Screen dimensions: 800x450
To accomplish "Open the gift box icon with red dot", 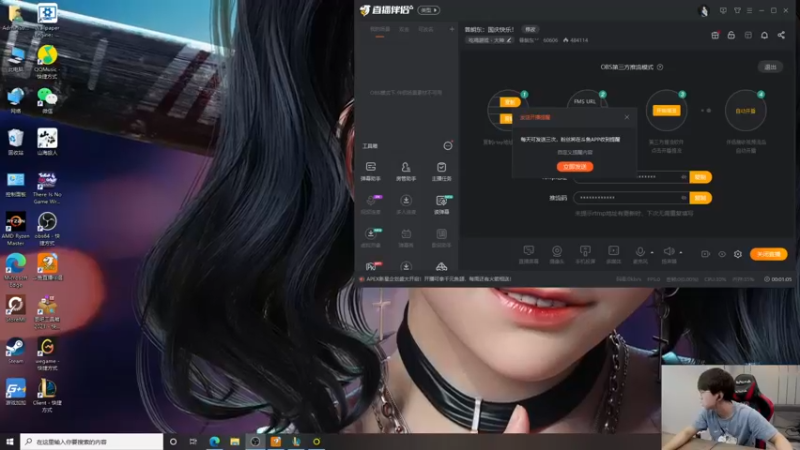I will coord(715,35).
